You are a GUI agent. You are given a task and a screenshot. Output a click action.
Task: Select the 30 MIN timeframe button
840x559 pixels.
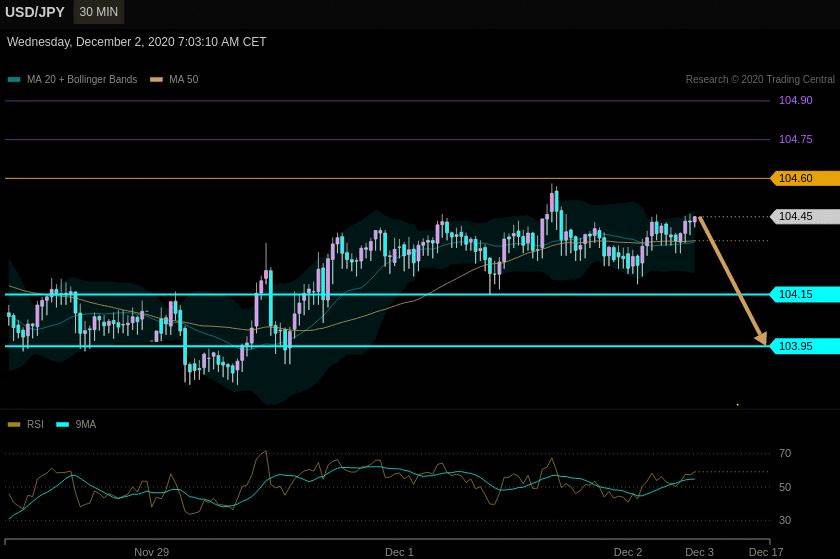[x=99, y=12]
